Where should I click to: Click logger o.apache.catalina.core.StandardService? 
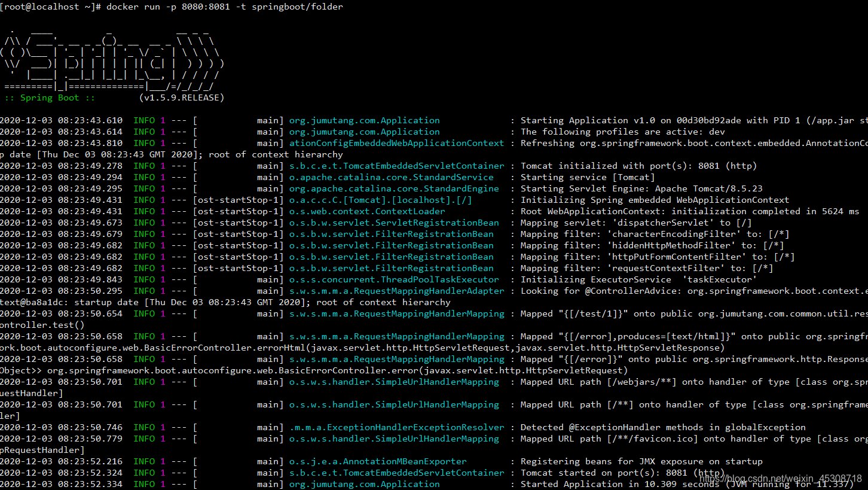coord(392,177)
